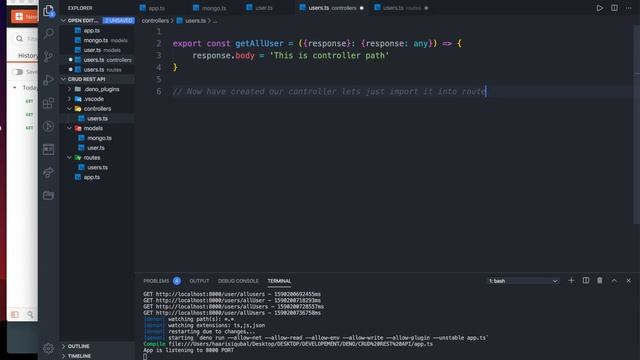This screenshot has height=360, width=640.
Task: Click the problems count badge
Action: [x=177, y=281]
